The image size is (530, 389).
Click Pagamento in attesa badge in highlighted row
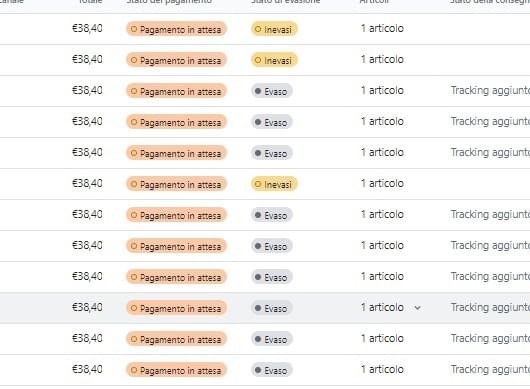tap(176, 308)
